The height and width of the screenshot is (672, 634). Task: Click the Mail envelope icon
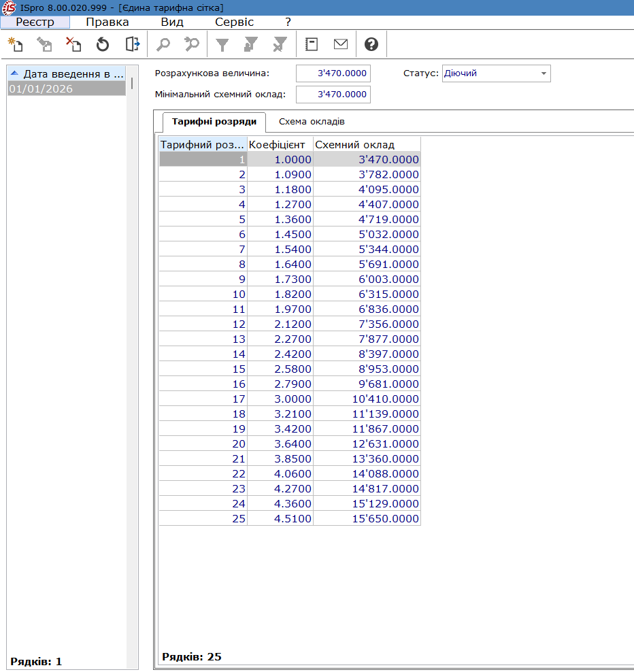coord(341,44)
